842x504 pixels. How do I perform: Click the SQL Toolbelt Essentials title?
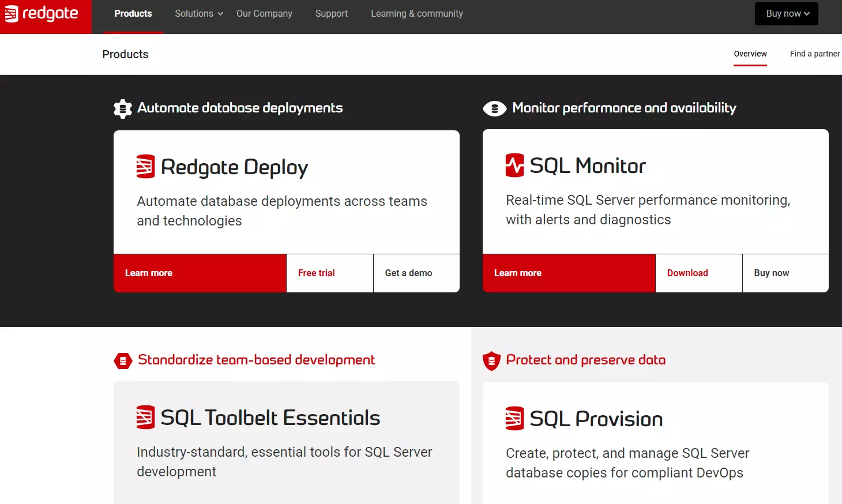[270, 418]
